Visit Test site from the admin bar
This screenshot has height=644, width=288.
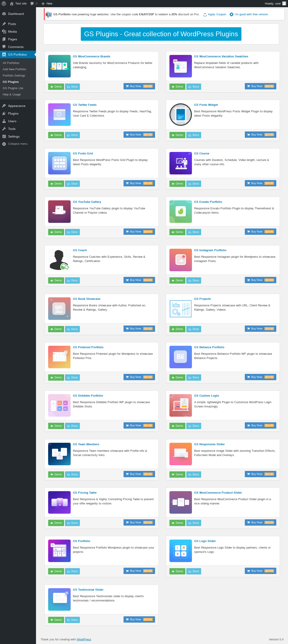[18, 4]
